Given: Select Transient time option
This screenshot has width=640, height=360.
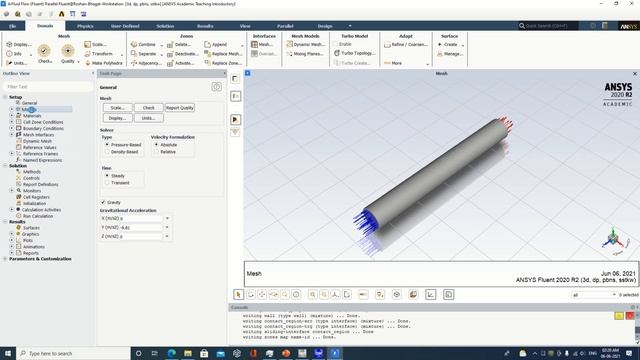Looking at the screenshot, I should click(x=107, y=182).
